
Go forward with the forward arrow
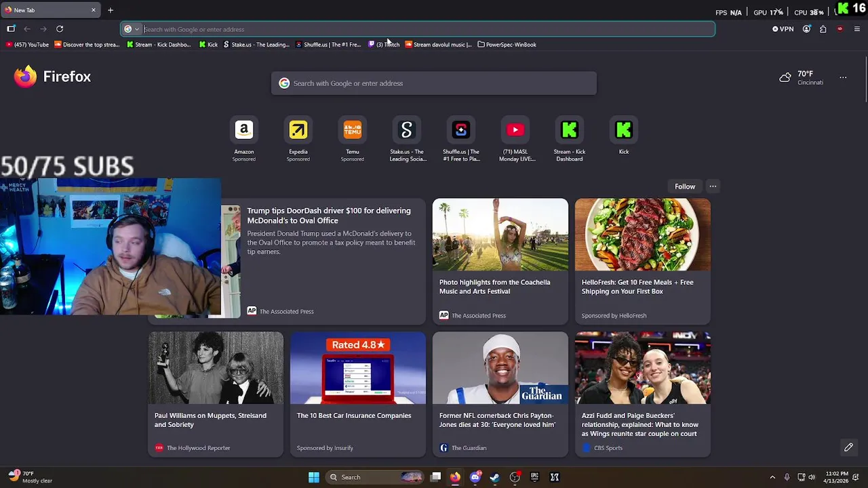point(43,29)
